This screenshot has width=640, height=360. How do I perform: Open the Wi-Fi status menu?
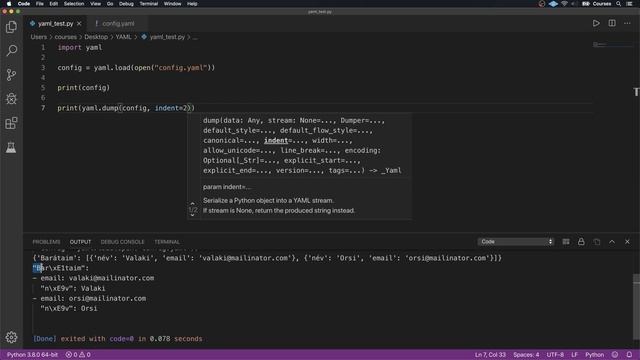(x=564, y=4)
